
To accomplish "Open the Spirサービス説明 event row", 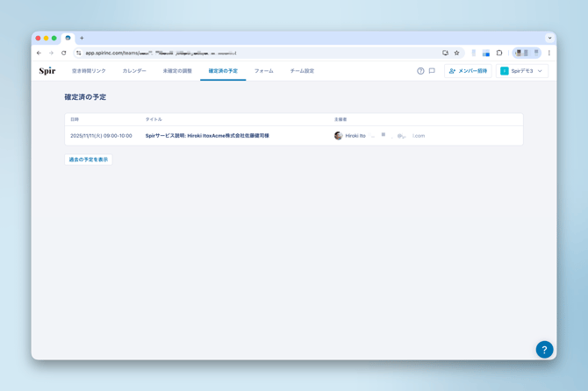I will click(x=207, y=136).
